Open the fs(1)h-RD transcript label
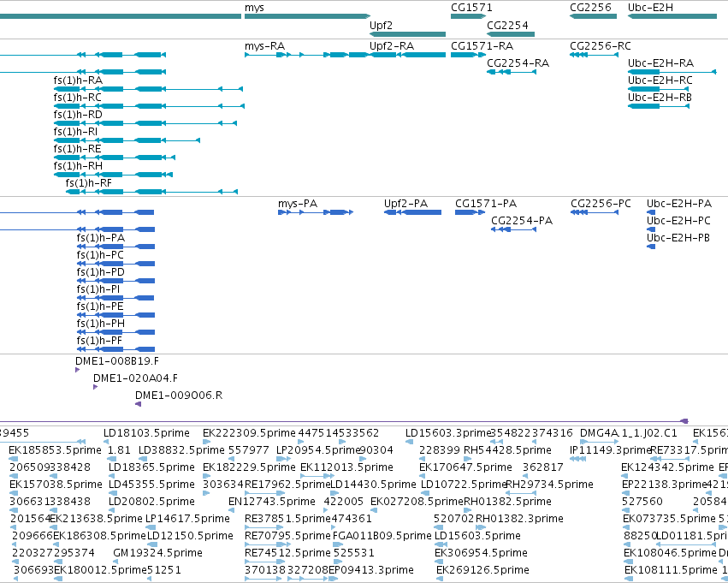The image size is (728, 583). pos(78,115)
